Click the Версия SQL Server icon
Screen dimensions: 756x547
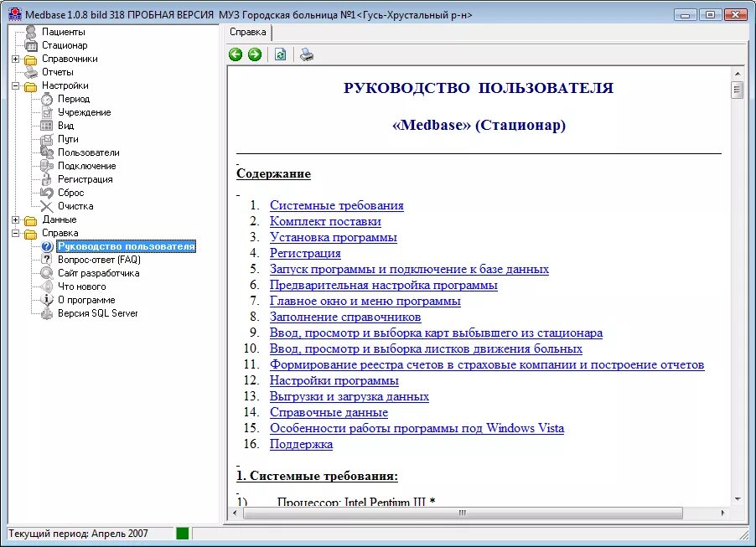[x=47, y=313]
